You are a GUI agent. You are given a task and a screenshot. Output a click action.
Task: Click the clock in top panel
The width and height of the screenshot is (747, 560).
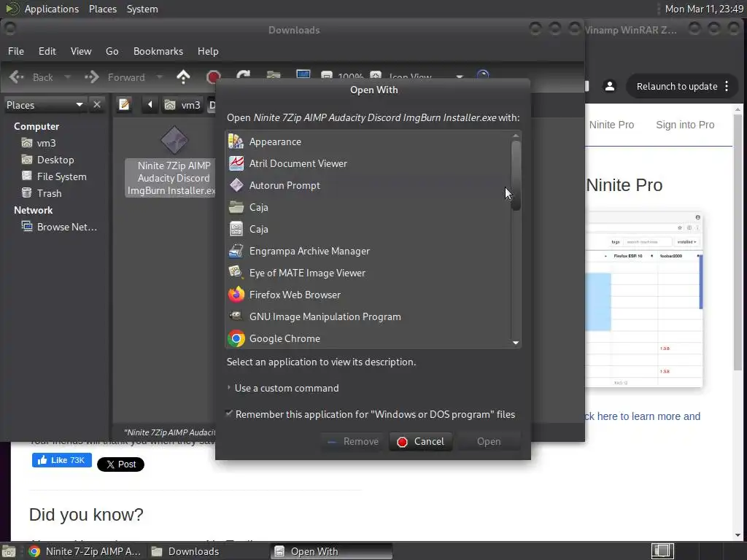704,9
